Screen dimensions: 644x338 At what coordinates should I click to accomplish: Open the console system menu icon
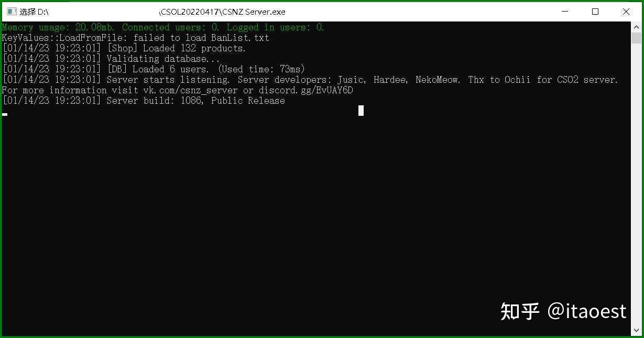(12, 12)
